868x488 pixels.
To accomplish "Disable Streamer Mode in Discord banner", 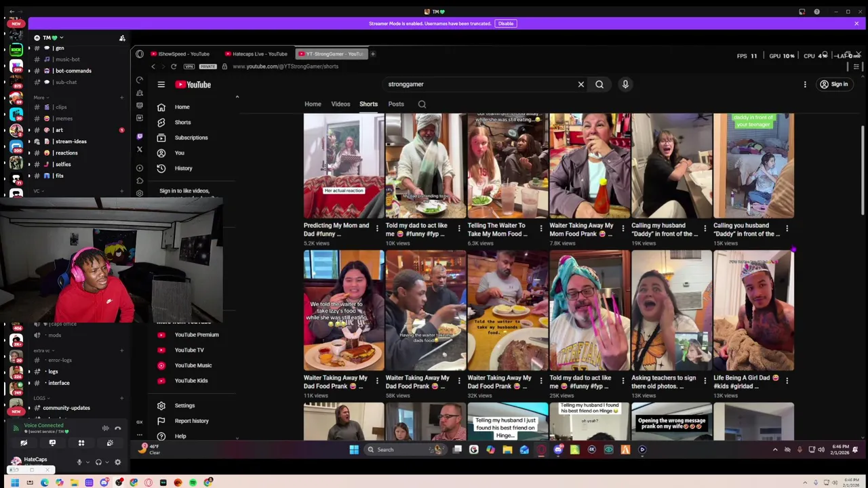I will (506, 24).
